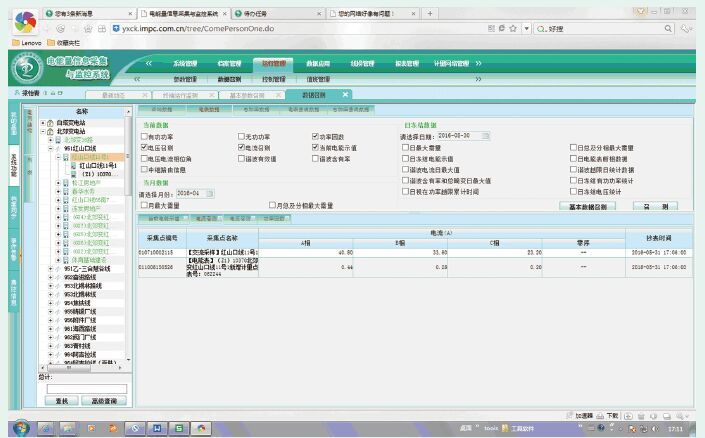Open the 请选择月份 month picker dropdown
The width and height of the screenshot is (705, 438).
pyautogui.click(x=208, y=193)
